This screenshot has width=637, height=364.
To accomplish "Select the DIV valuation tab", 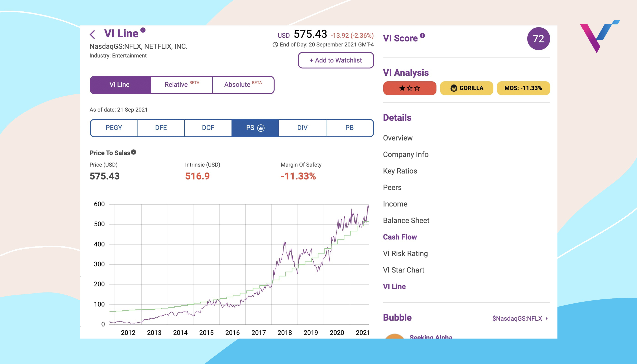I will (302, 128).
